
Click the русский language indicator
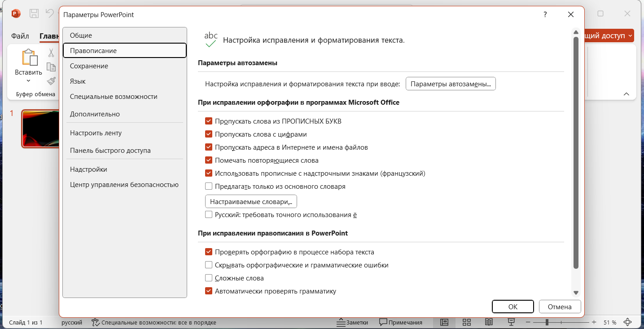pos(72,322)
